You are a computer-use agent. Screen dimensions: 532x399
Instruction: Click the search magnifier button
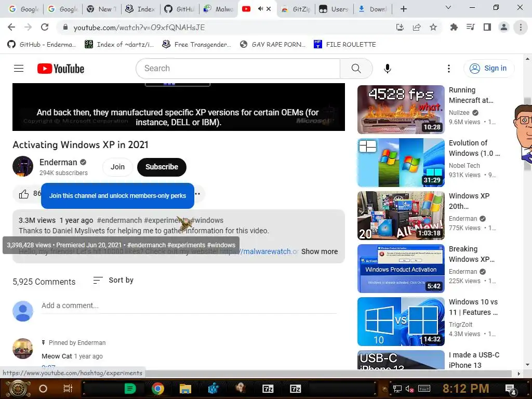[x=356, y=69]
